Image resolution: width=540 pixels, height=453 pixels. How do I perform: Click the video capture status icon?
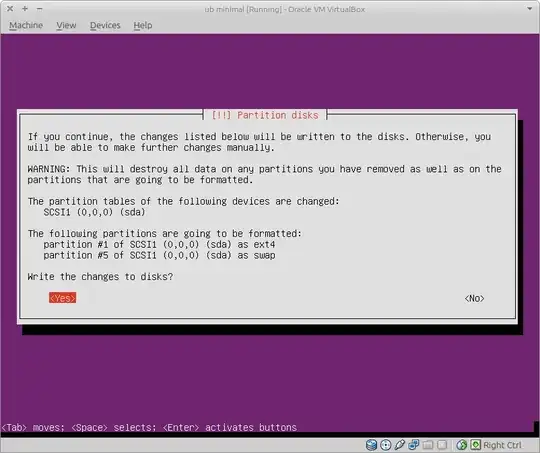442,445
